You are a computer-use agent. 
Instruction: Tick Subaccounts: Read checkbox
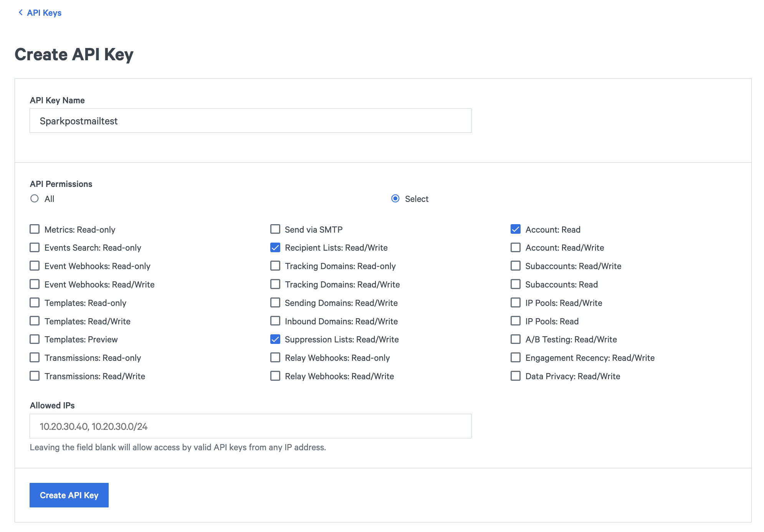pyautogui.click(x=515, y=284)
